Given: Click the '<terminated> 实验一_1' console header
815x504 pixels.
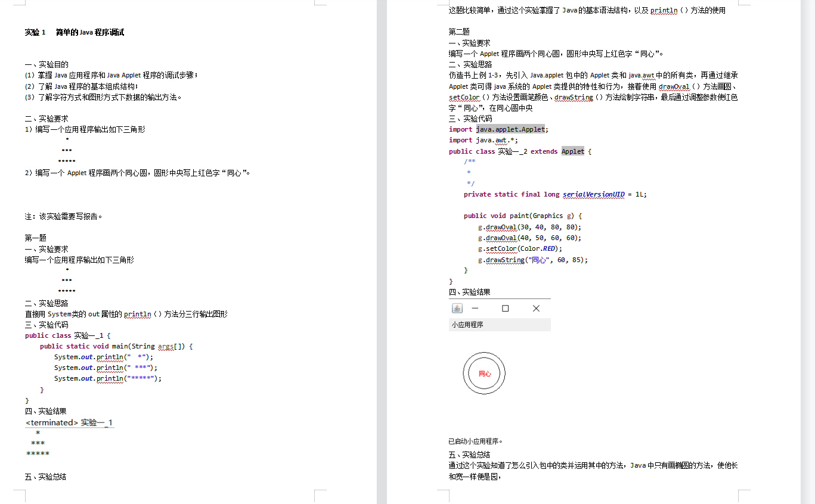Looking at the screenshot, I should 69,422.
